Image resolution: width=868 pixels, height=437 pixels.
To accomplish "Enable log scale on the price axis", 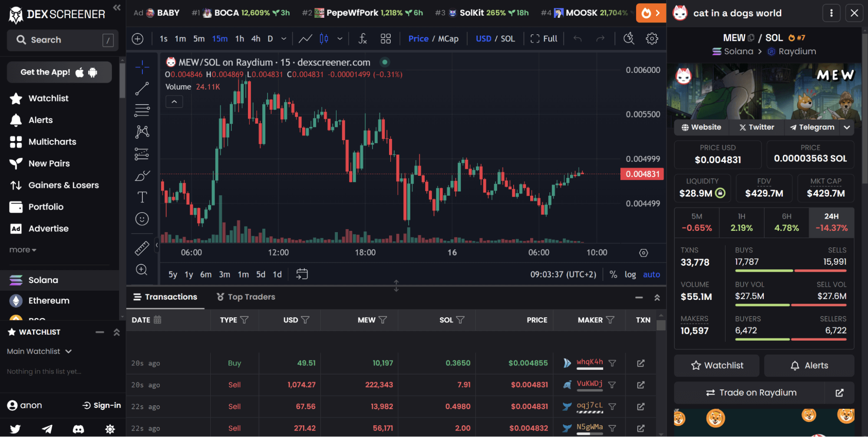I will click(x=630, y=274).
